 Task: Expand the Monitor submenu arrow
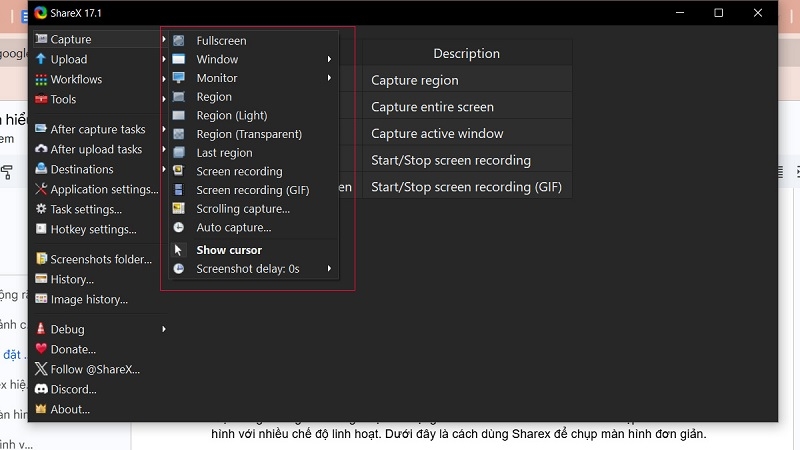coord(329,78)
